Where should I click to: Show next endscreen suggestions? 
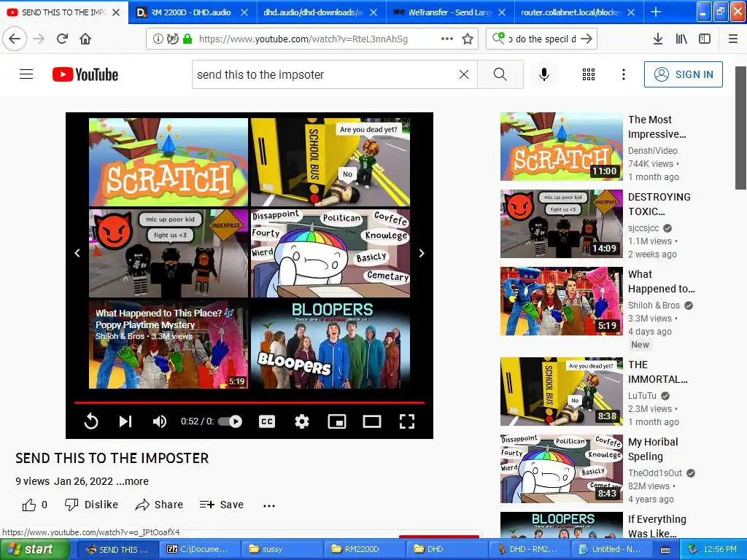(422, 253)
